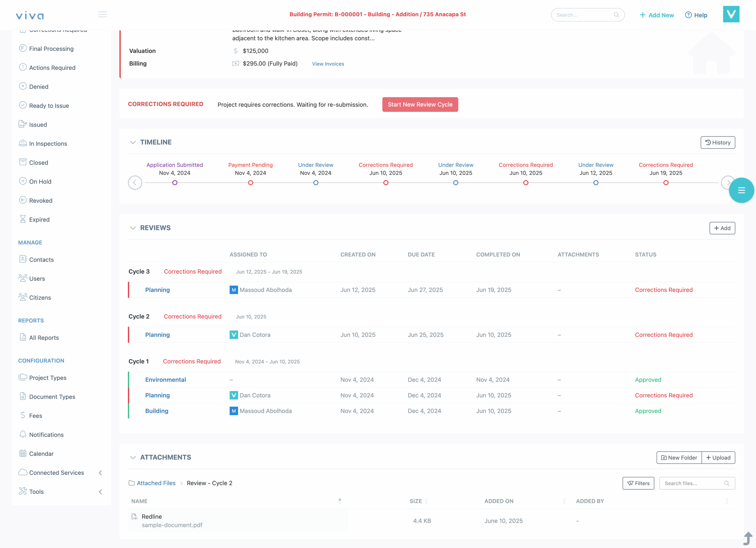Collapse the Reviews section chevron
The width and height of the screenshot is (756, 548).
(133, 228)
